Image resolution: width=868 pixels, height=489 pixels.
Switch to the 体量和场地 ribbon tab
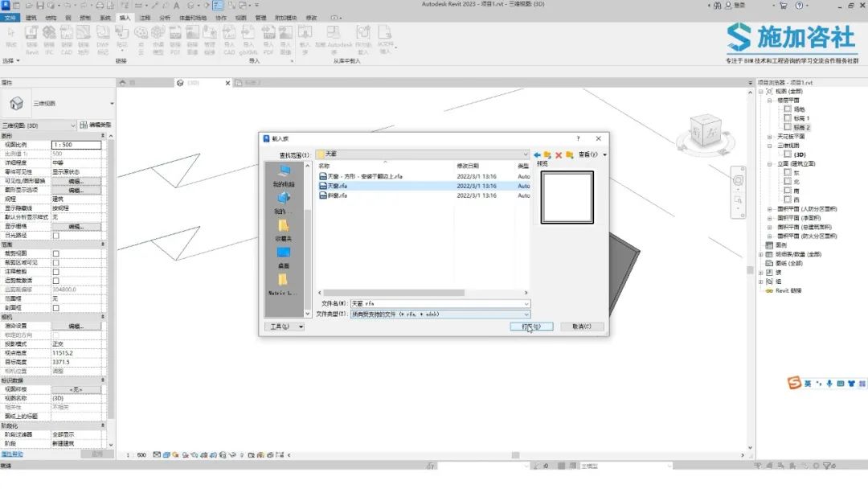tap(193, 18)
